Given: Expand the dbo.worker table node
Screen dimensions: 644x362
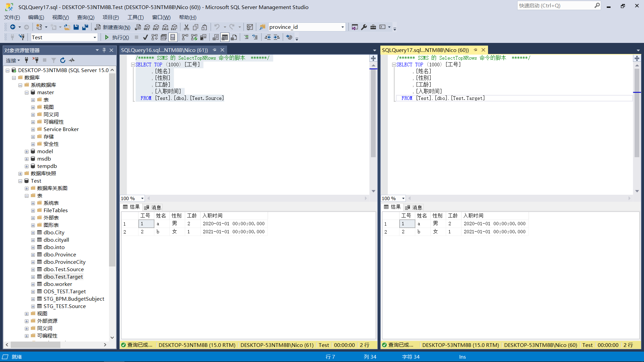Looking at the screenshot, I should point(33,284).
